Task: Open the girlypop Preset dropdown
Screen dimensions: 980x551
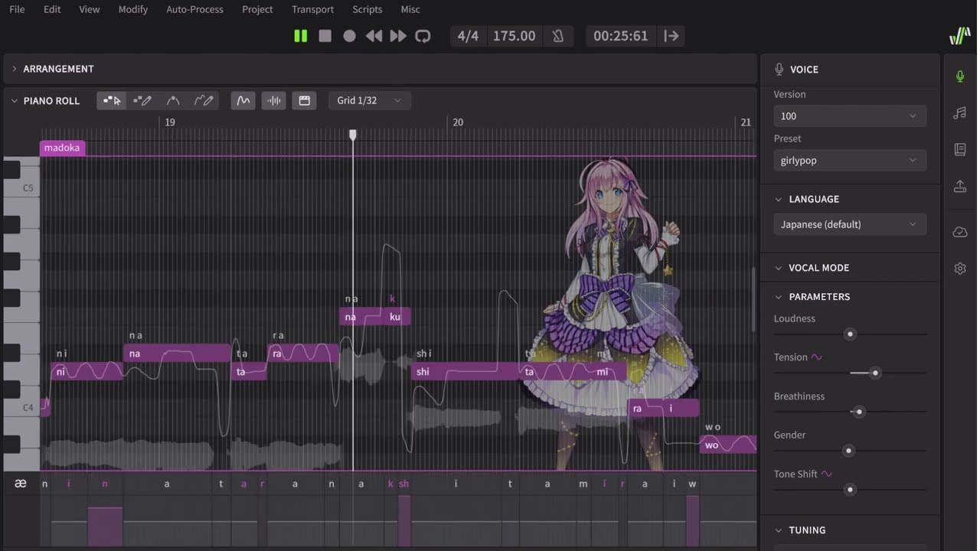Action: [x=850, y=161]
